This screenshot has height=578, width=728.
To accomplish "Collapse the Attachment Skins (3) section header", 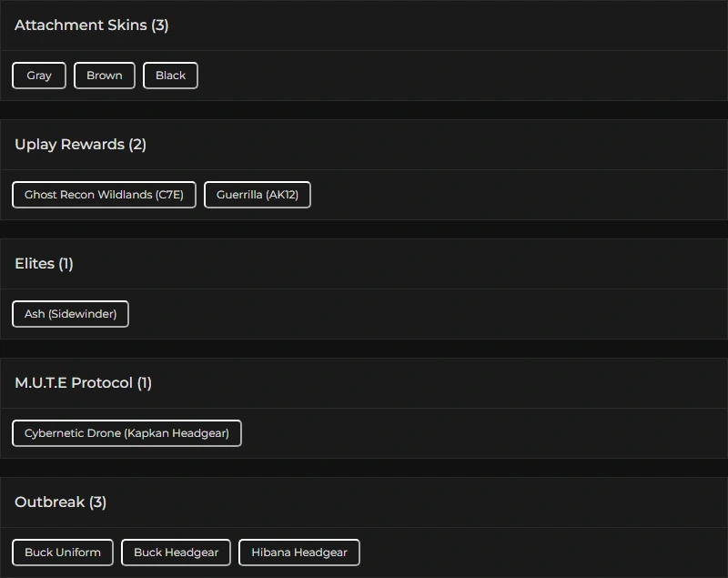I will click(x=91, y=25).
